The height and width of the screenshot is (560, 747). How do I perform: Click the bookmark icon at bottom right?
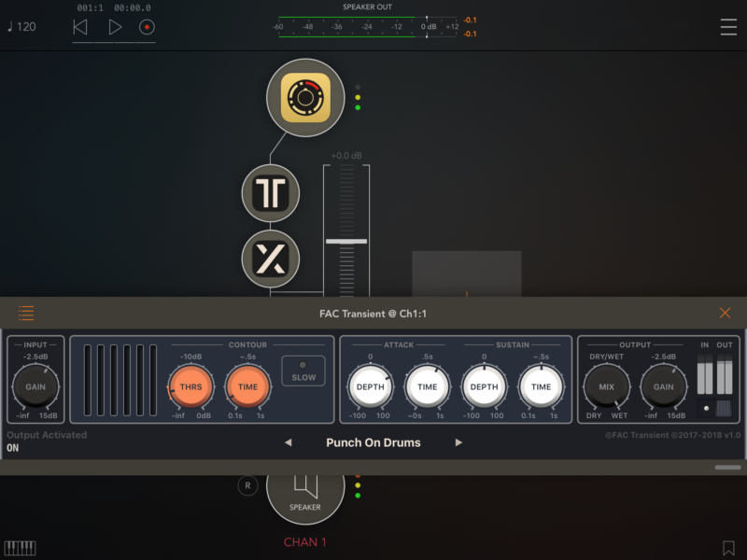pos(728,548)
